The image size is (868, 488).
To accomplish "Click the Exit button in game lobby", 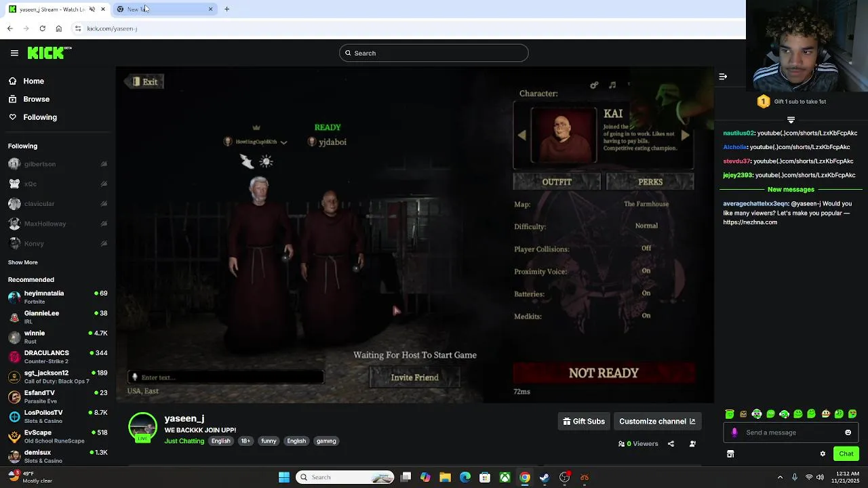I will [x=144, y=81].
